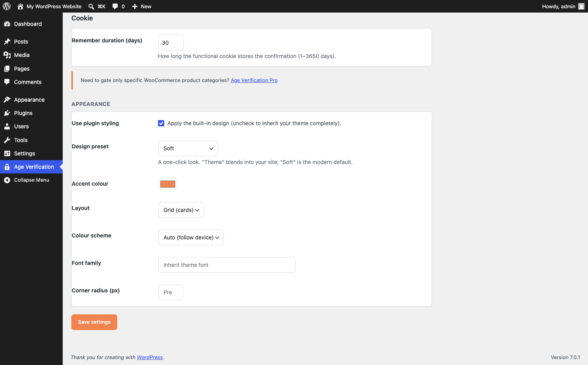Image resolution: width=588 pixels, height=365 pixels.
Task: Click the Plugins plug icon
Action: pyautogui.click(x=7, y=113)
